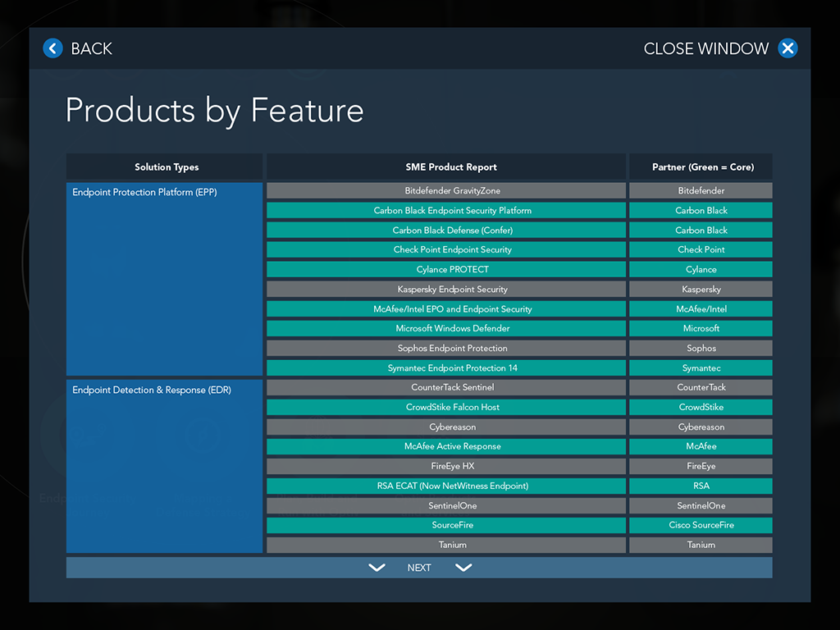Open SentinelOne product report row

(446, 505)
